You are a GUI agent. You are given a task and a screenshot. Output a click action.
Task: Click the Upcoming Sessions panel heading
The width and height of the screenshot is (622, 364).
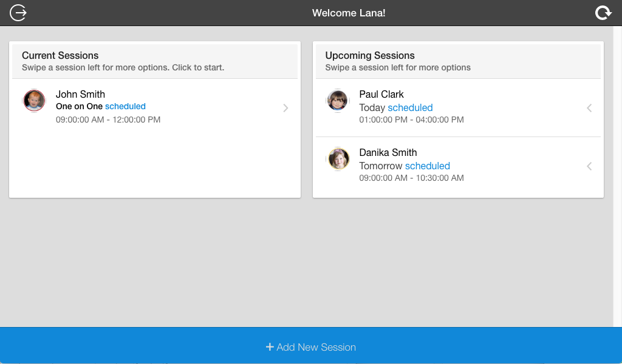point(370,55)
